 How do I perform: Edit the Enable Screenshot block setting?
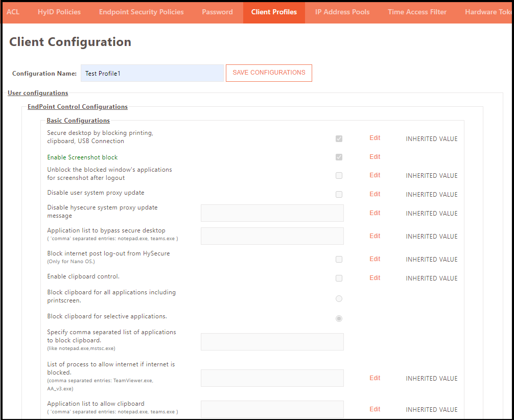375,156
